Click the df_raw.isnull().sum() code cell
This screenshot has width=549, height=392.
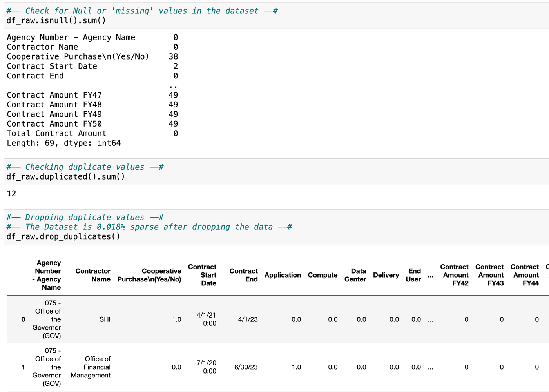(x=56, y=20)
